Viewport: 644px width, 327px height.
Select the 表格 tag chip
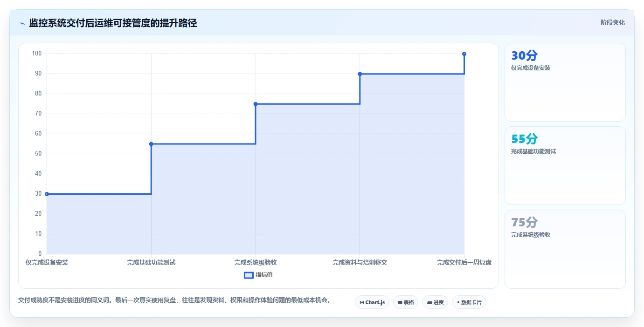tap(406, 302)
